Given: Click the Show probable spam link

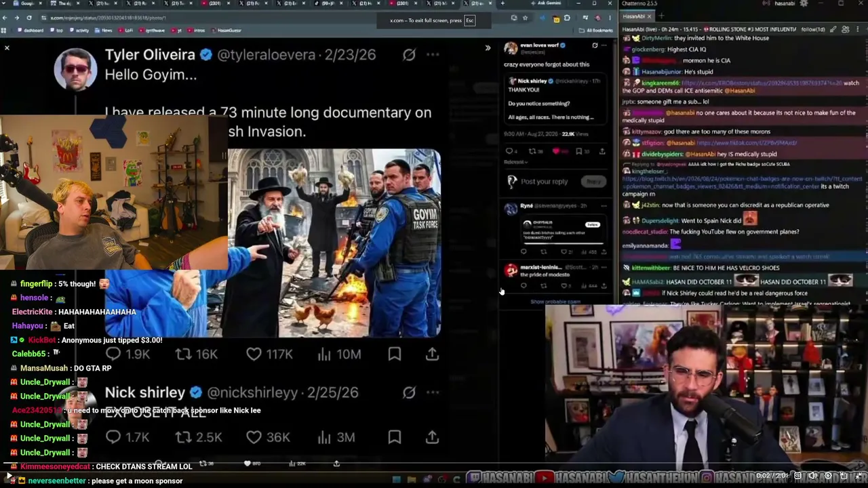Looking at the screenshot, I should [555, 302].
